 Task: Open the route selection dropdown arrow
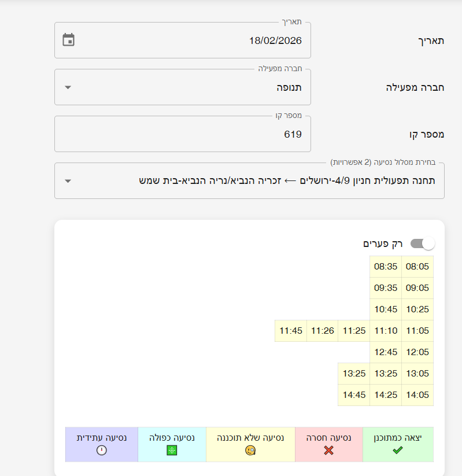[68, 180]
